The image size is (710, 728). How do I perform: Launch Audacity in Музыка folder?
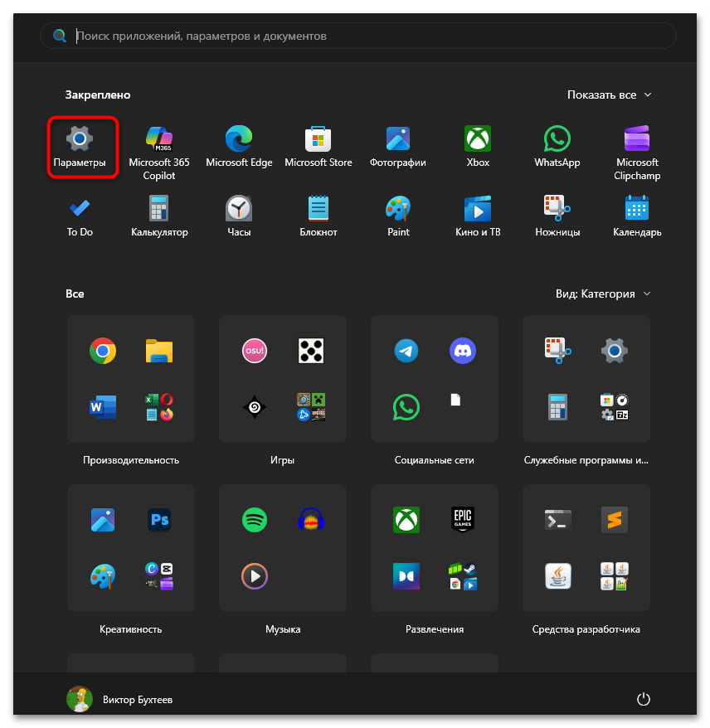(x=311, y=520)
